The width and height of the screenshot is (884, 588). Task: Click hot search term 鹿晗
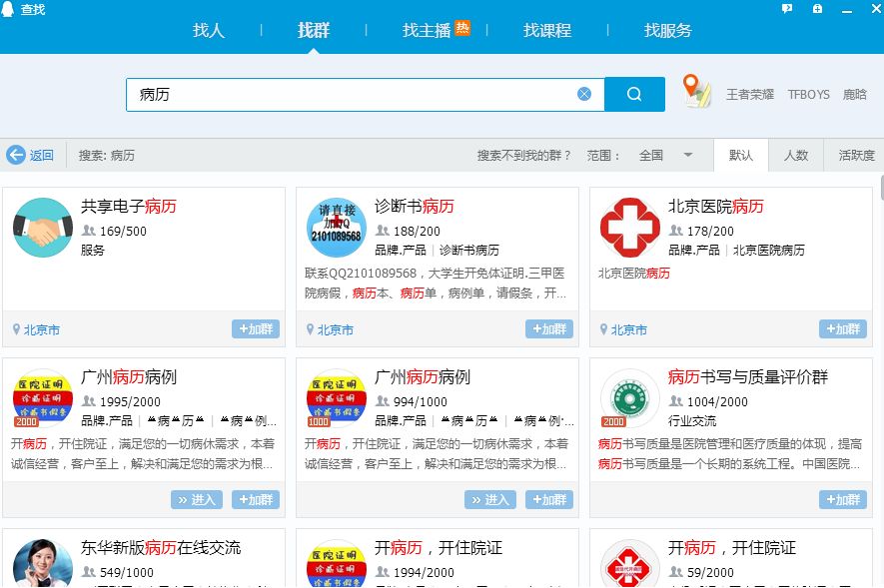coord(855,94)
